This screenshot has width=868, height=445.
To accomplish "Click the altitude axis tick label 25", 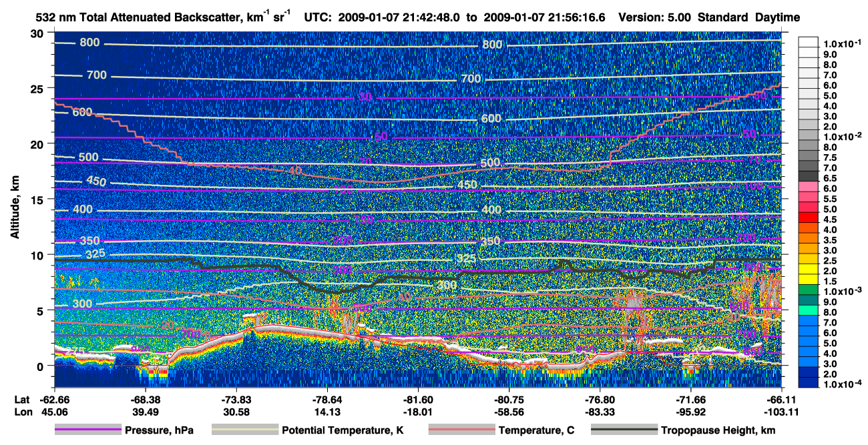I will 39,88.
